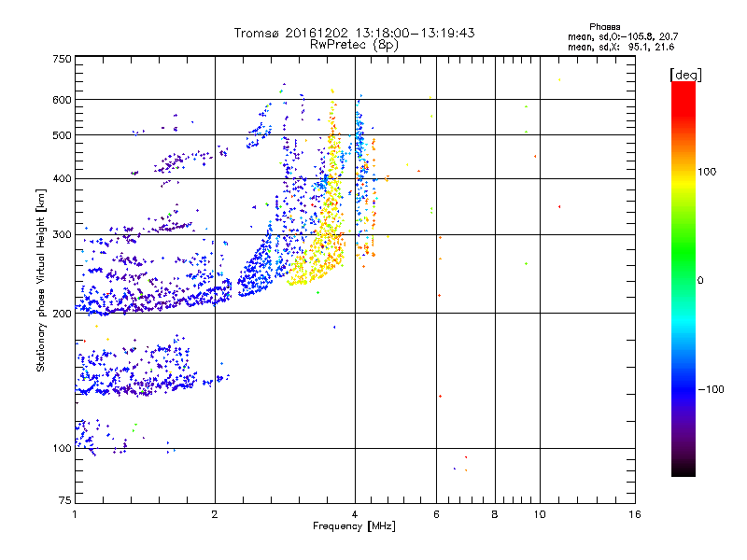Click the x-axis tick label '10'

[540, 514]
